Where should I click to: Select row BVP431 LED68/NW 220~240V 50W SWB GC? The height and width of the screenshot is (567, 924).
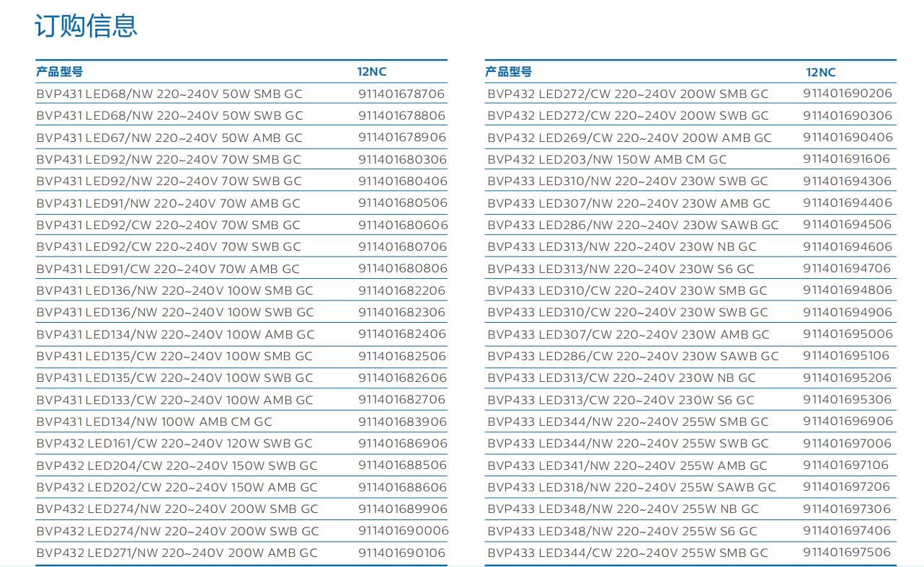tap(241, 115)
